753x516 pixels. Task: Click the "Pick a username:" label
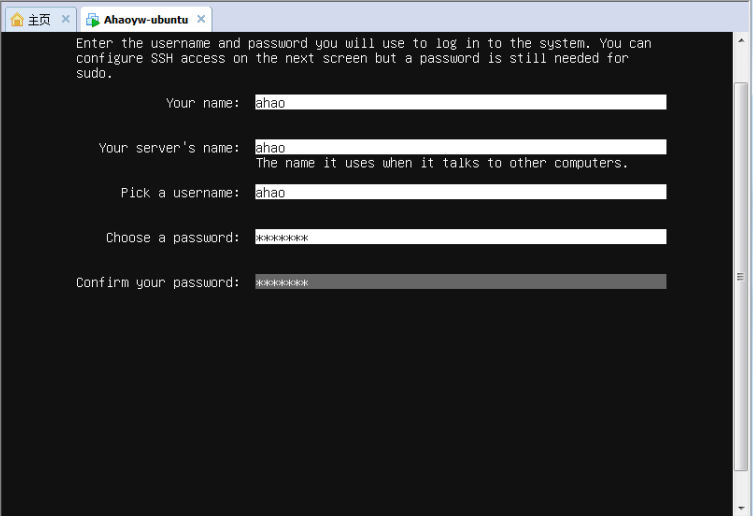tap(180, 193)
